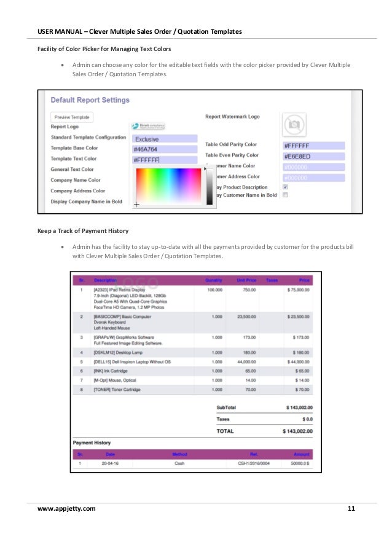Click the price $ 75,000.00 cell
Viewport: 392px width, 555px height.
coord(298,290)
